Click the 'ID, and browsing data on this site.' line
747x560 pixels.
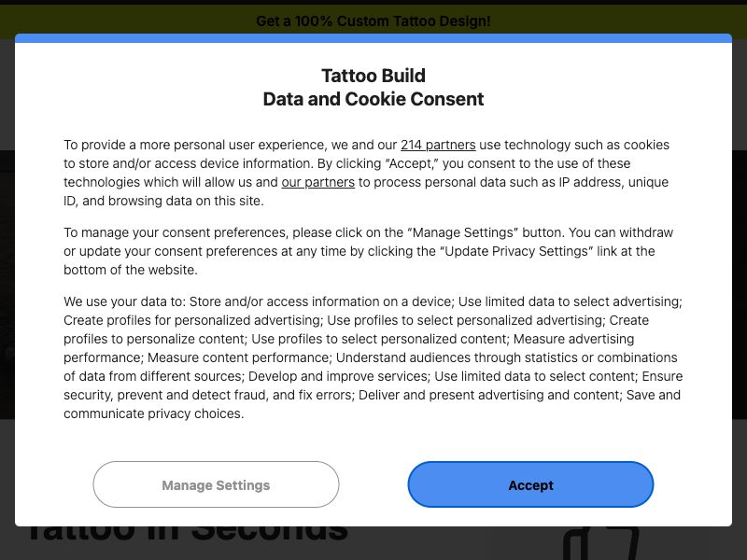pyautogui.click(x=163, y=201)
